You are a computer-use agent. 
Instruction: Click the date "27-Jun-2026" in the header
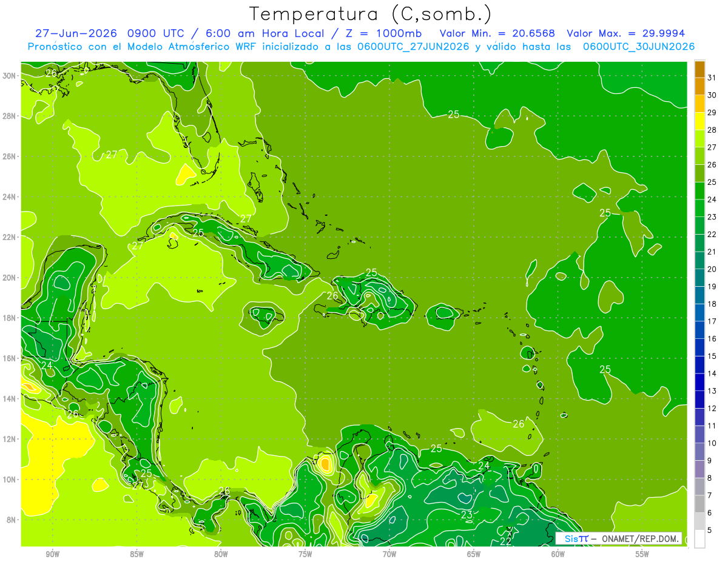coord(75,33)
